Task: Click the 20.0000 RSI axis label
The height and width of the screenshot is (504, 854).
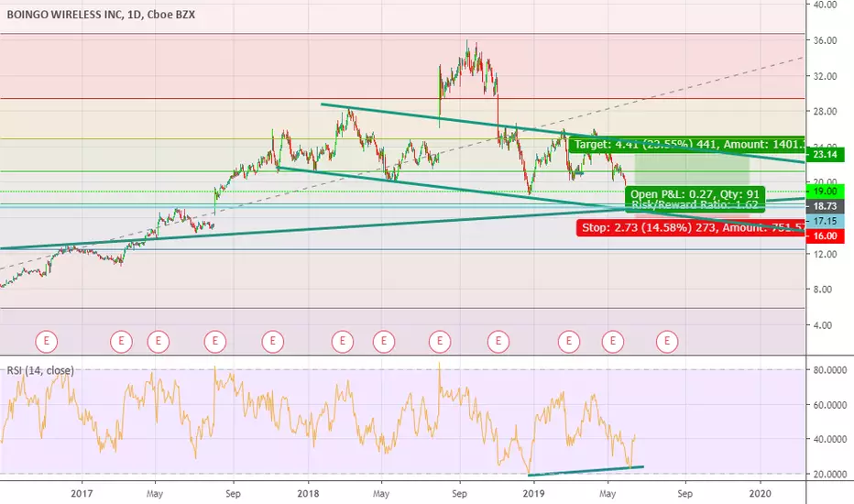Action: (x=830, y=474)
